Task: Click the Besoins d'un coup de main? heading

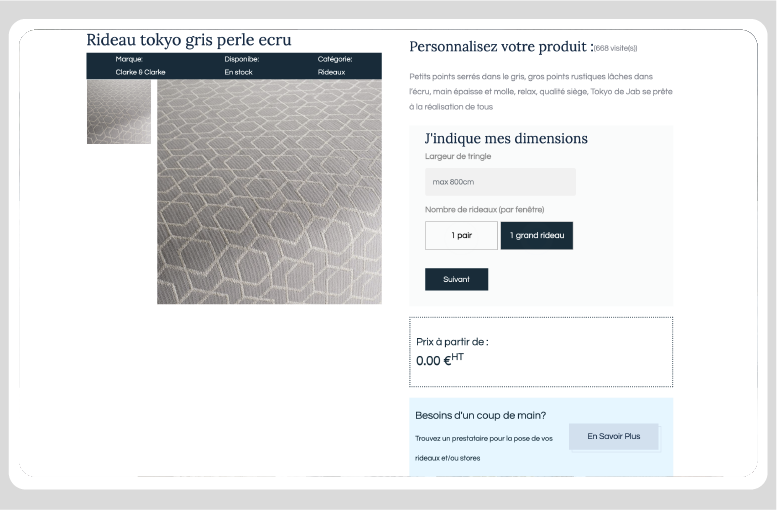Action: (x=481, y=415)
